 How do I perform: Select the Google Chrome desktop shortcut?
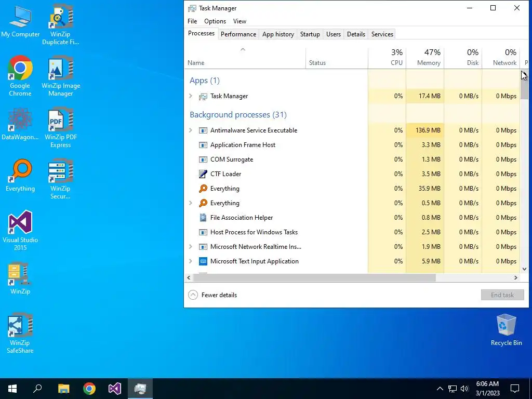point(20,76)
